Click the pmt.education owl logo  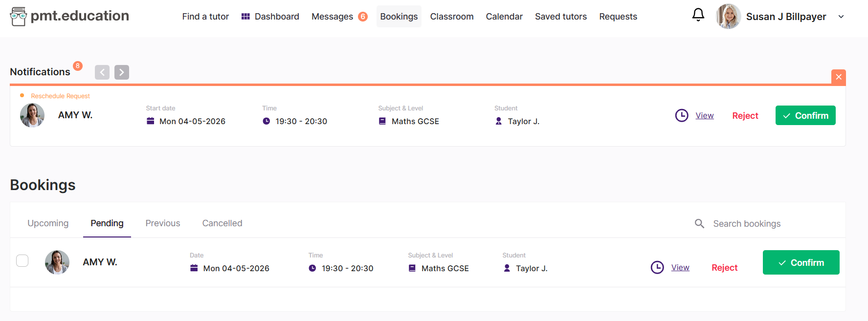[x=19, y=17]
